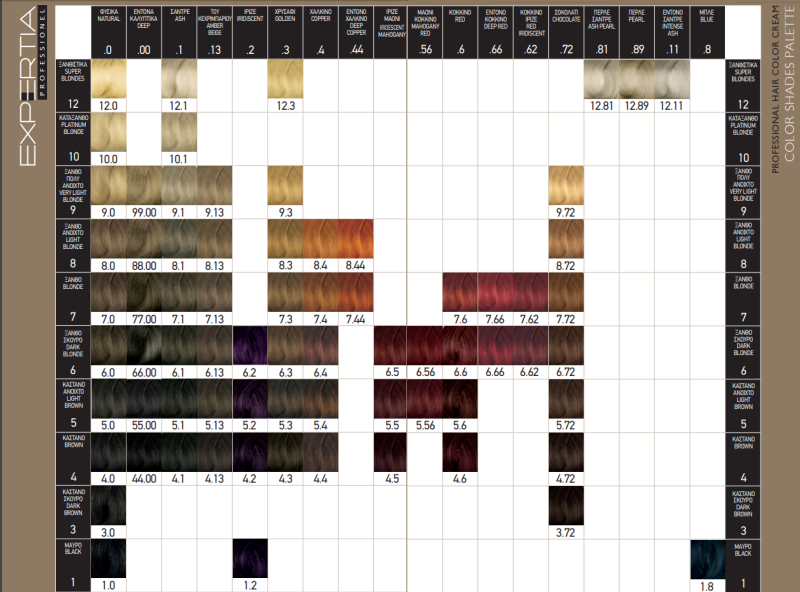Pick the 12.3 golden super blonde swatch

pyautogui.click(x=285, y=79)
